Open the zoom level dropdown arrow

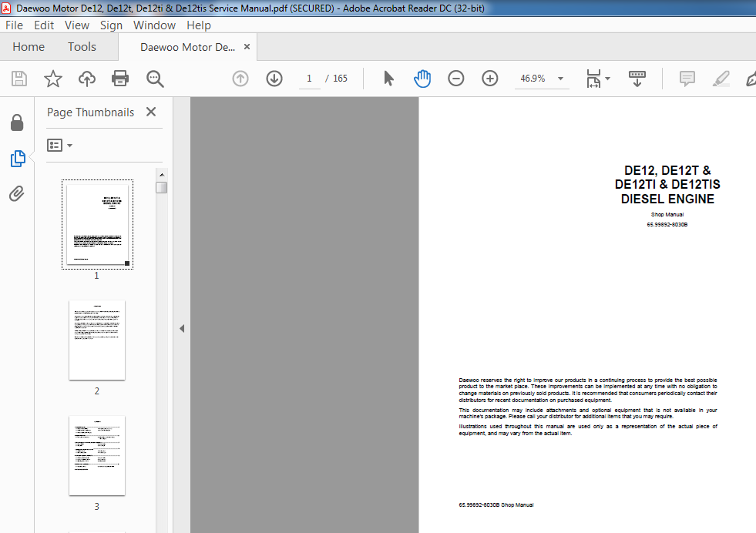tap(561, 79)
